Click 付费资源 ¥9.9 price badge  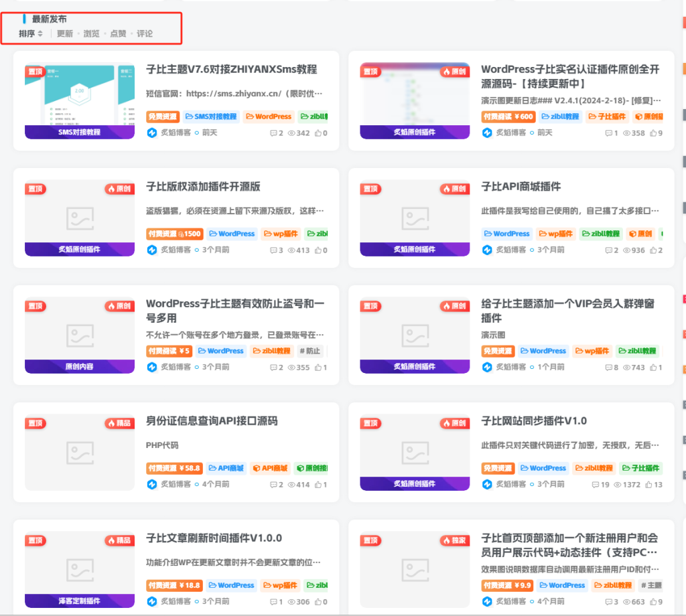coord(507,585)
